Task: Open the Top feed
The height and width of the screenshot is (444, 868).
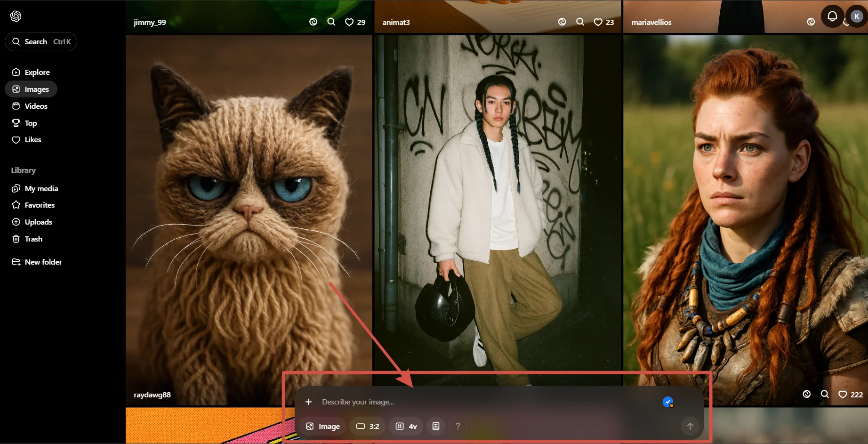Action: coord(24,123)
